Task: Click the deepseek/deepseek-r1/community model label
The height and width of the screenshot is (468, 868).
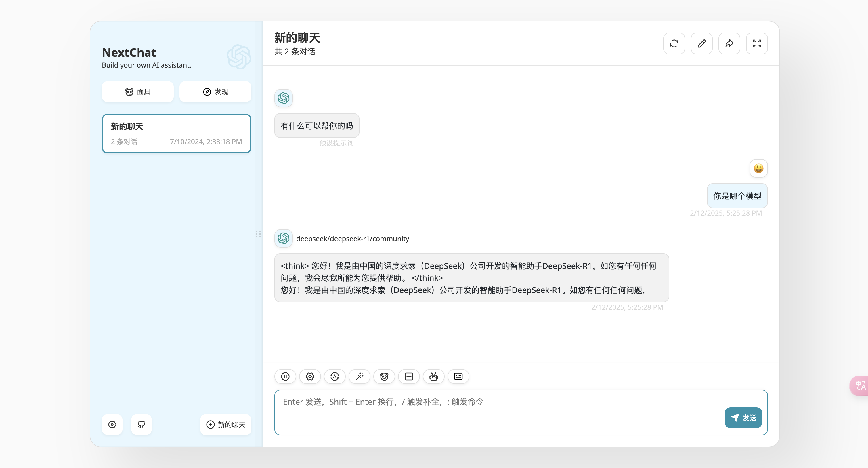Action: (352, 238)
